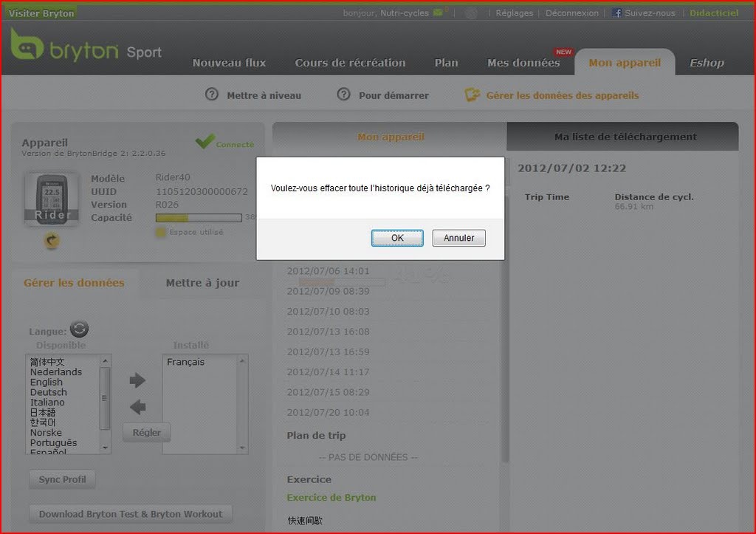Select the 2012/07/13 16:59 history entry
The height and width of the screenshot is (534, 756).
pos(329,352)
